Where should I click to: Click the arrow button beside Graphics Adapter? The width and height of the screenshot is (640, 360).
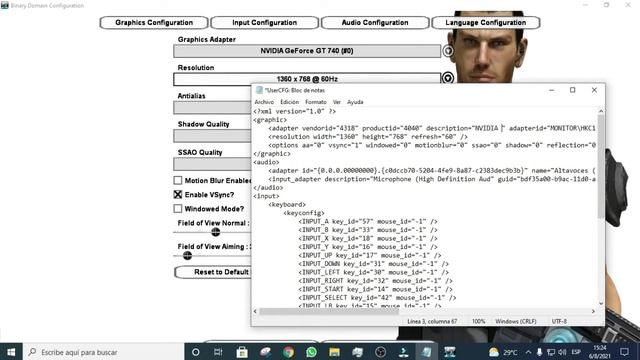(x=448, y=51)
